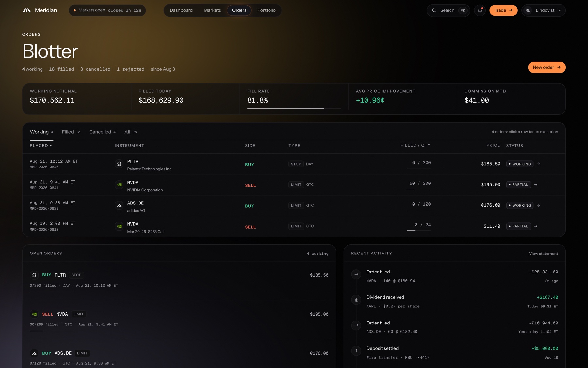The image size is (588, 368).
Task: Click the New order button
Action: 547,67
